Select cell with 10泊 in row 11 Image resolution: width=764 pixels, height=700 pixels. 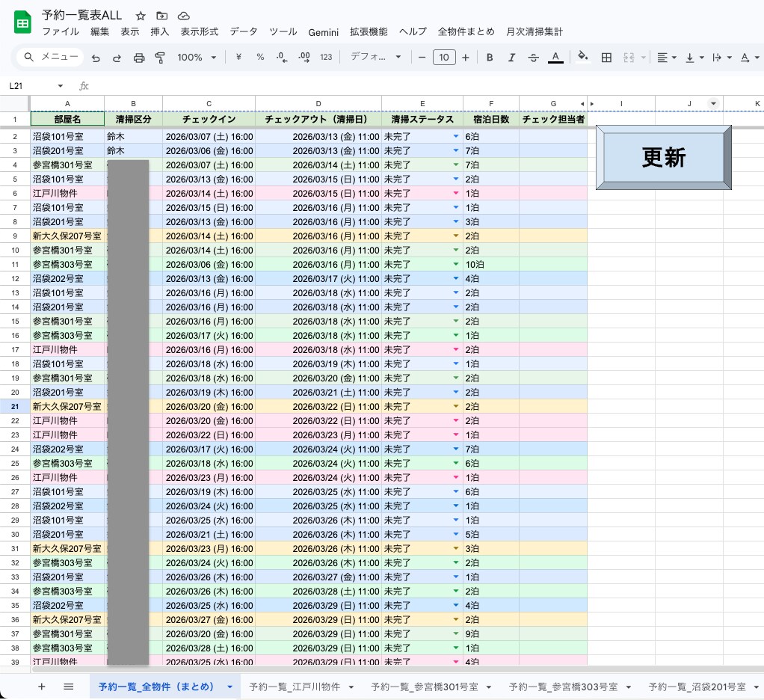pos(490,264)
